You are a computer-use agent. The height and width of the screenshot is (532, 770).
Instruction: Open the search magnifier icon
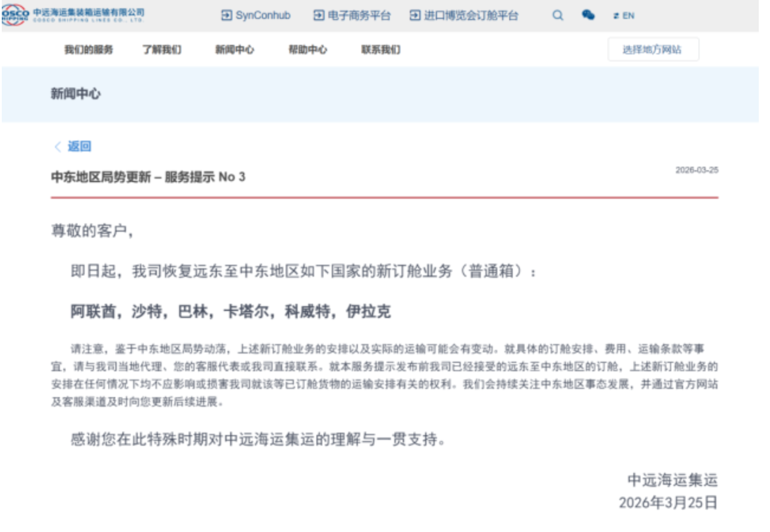(558, 15)
